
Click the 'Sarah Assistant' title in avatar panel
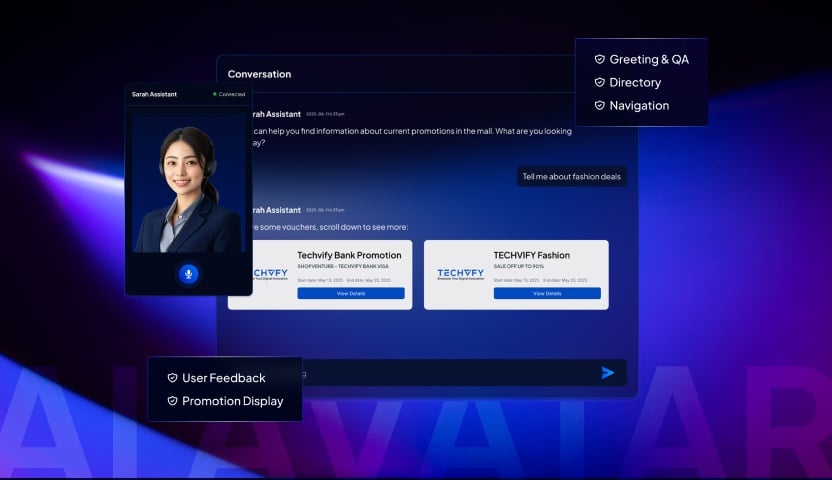pyautogui.click(x=154, y=94)
